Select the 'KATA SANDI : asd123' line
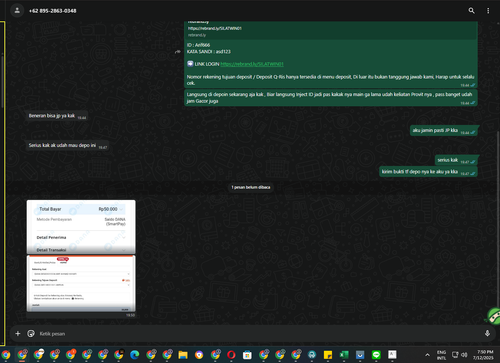The image size is (500, 363). point(209,52)
